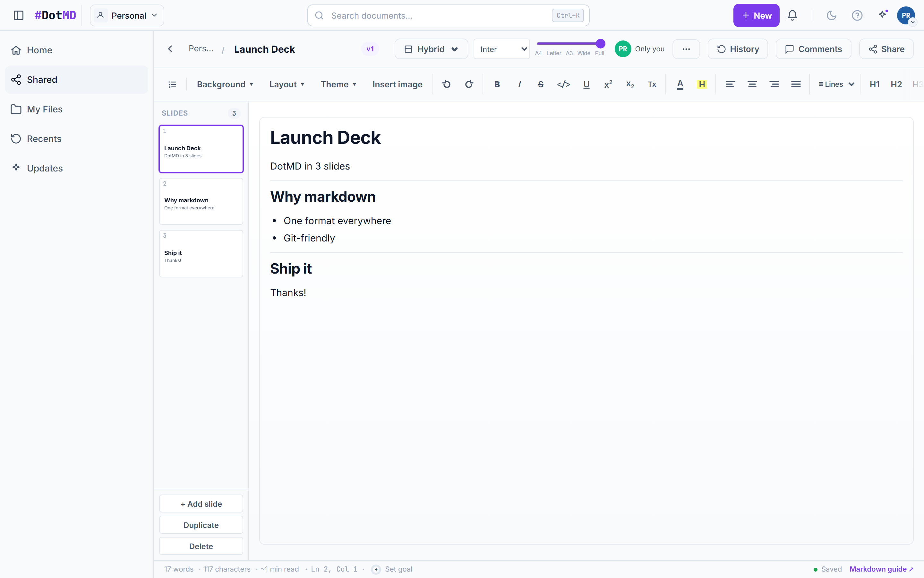This screenshot has width=924, height=578.
Task: Click the v1 version badge
Action: tap(370, 49)
